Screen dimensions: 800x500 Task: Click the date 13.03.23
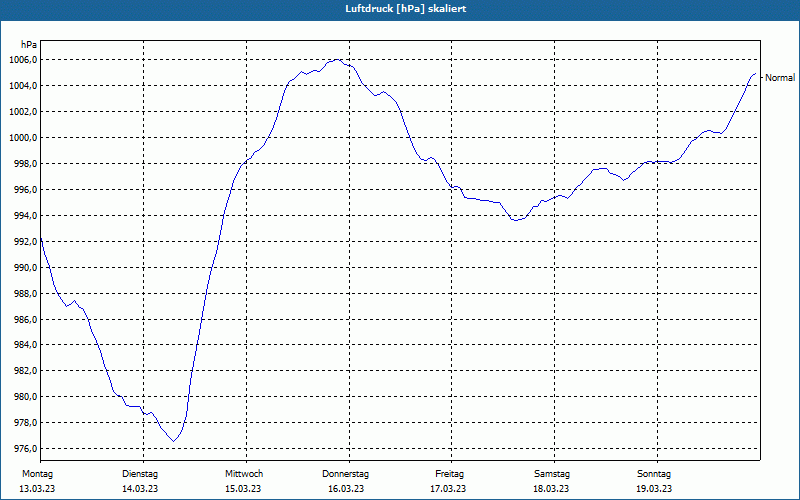(x=37, y=489)
